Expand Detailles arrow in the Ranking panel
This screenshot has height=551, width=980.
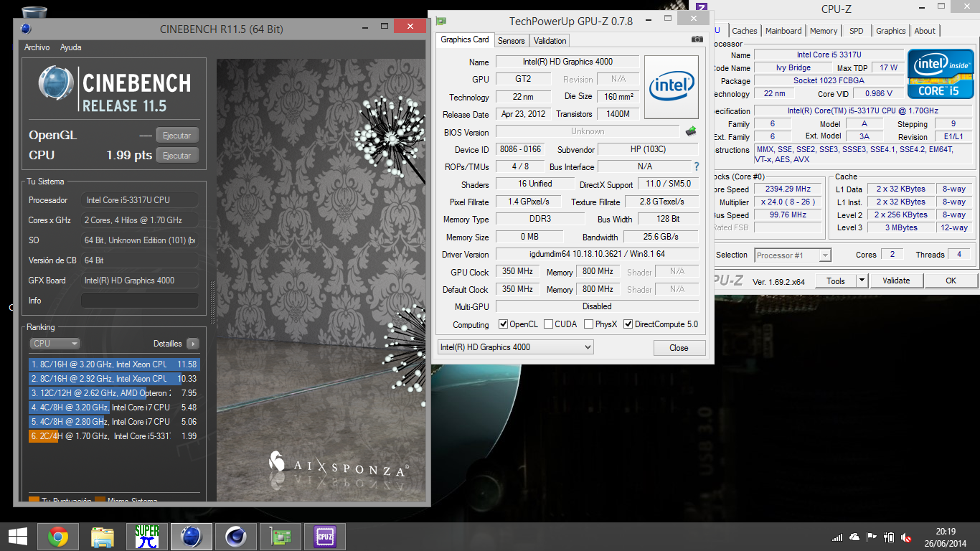pyautogui.click(x=193, y=344)
